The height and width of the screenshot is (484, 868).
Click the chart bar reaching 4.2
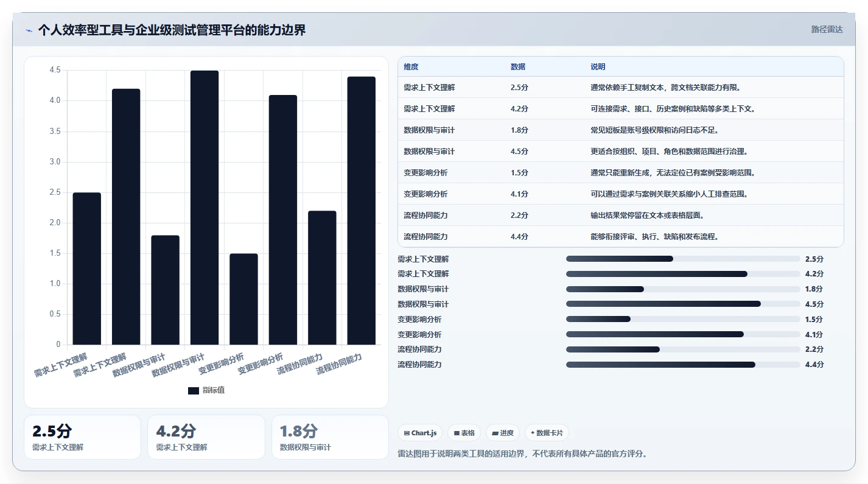(x=126, y=217)
